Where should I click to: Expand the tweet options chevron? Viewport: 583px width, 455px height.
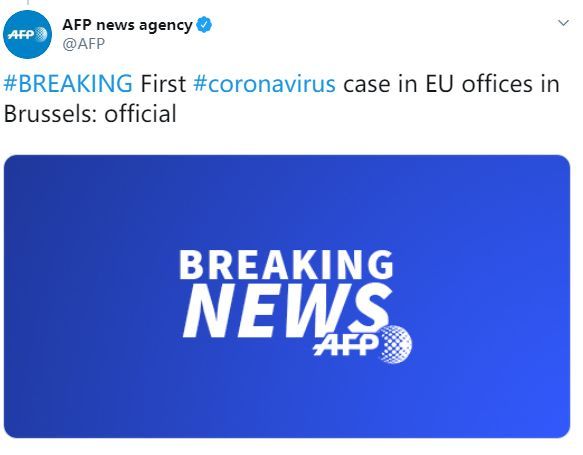pos(564,23)
